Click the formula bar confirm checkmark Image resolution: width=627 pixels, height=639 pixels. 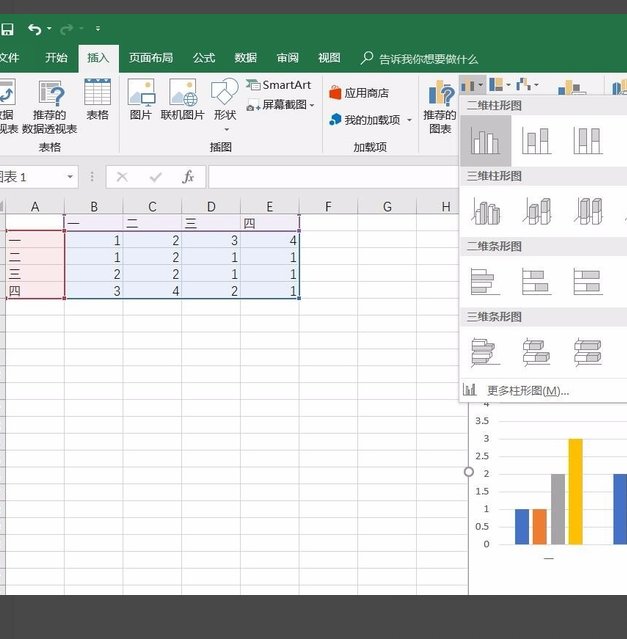pos(156,177)
